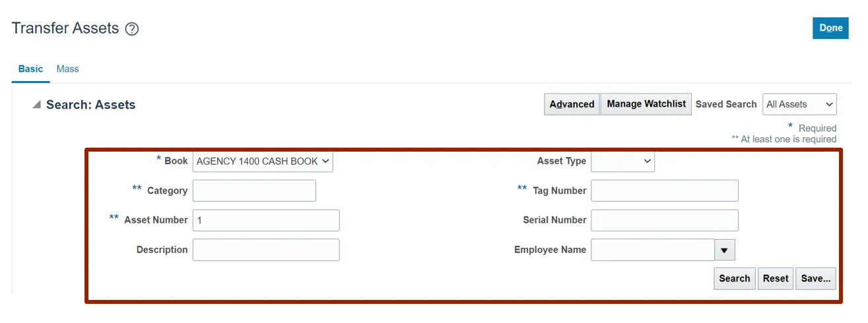Click the Tag Number field
Screen dimensions: 868x323
point(664,191)
